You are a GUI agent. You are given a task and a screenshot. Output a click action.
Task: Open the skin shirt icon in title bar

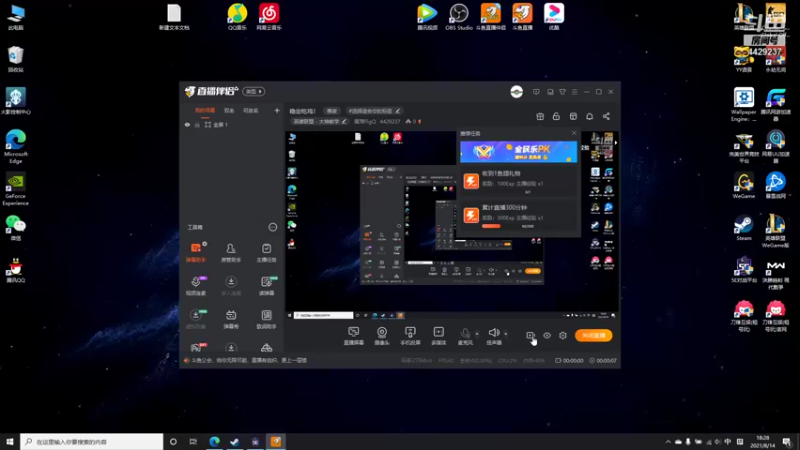562,92
